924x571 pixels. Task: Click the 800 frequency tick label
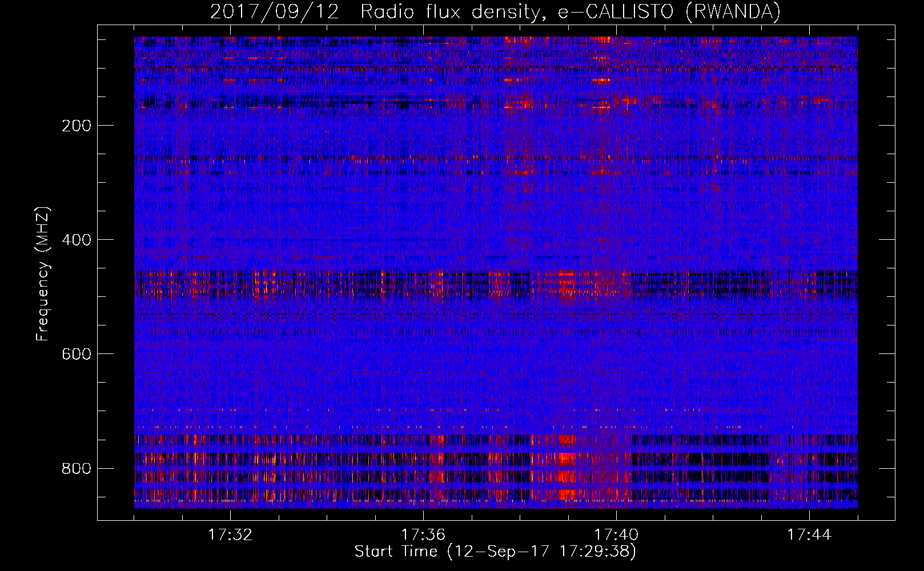pos(77,468)
